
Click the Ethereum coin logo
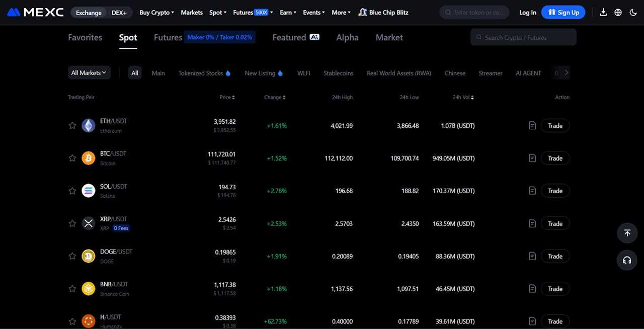[x=89, y=125]
